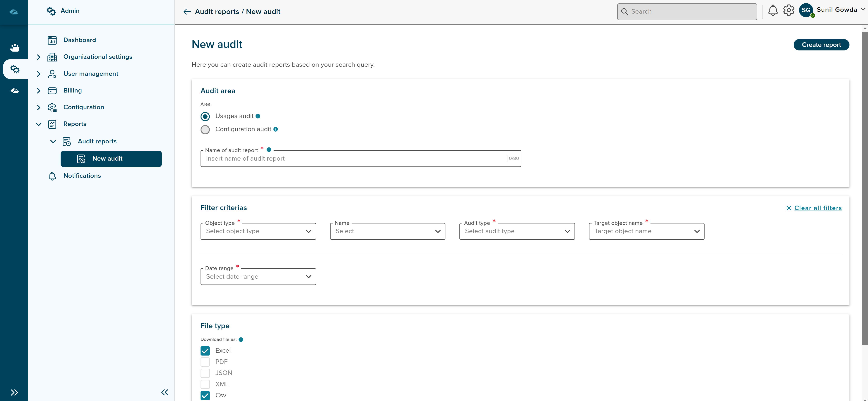Viewport: 868px width, 401px height.
Task: Collapse the sidebar with double-left chevron
Action: click(164, 392)
